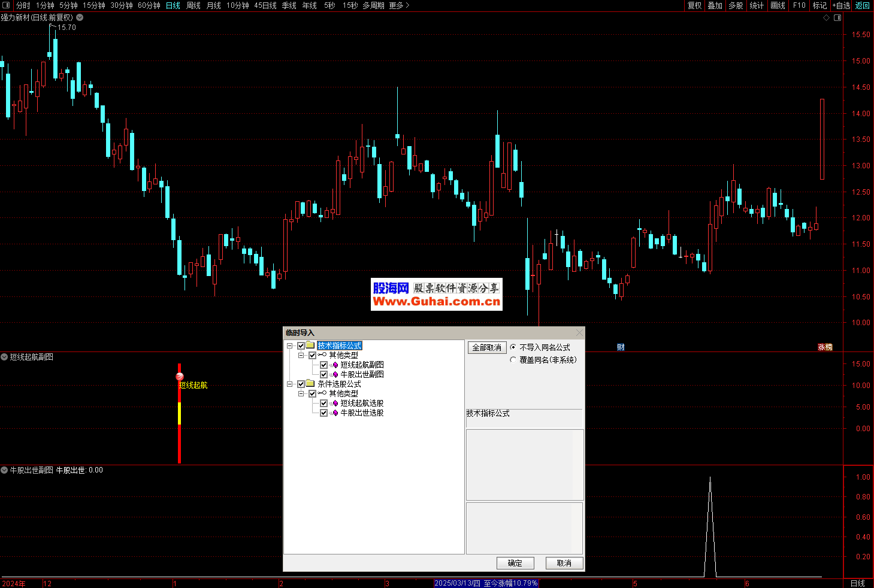Screen dimensions: 874x588
Task: Open the 牛股出世副图 indicator dropdown arrow
Action: tap(4, 470)
